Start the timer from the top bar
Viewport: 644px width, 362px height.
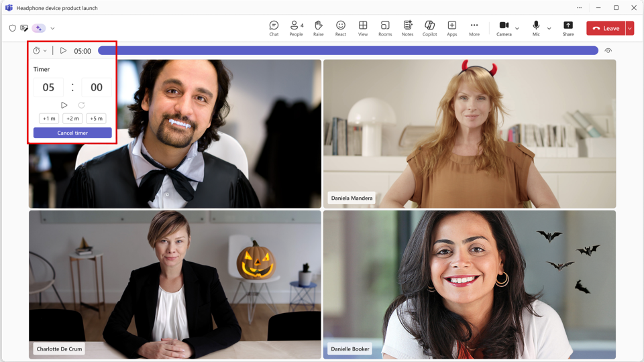(63, 50)
